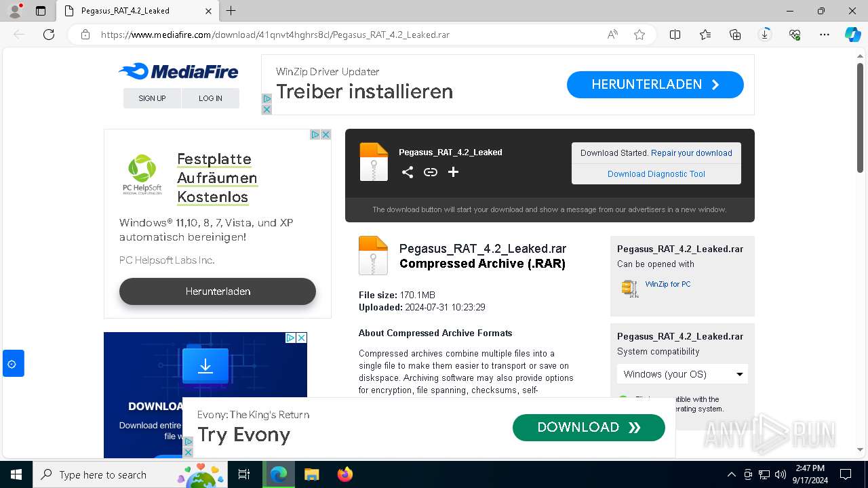Click the SIGN UP button

tap(152, 98)
